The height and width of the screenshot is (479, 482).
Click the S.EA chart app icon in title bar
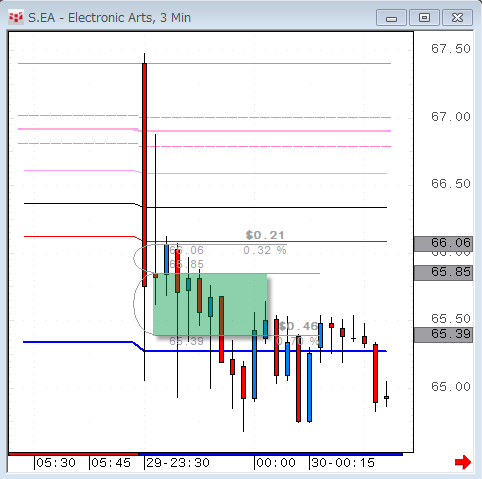16,17
